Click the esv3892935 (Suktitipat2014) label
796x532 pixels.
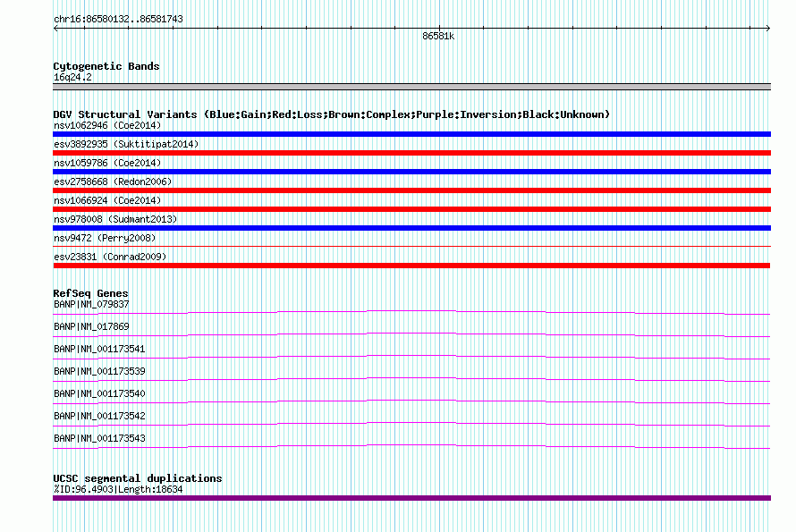pos(126,144)
